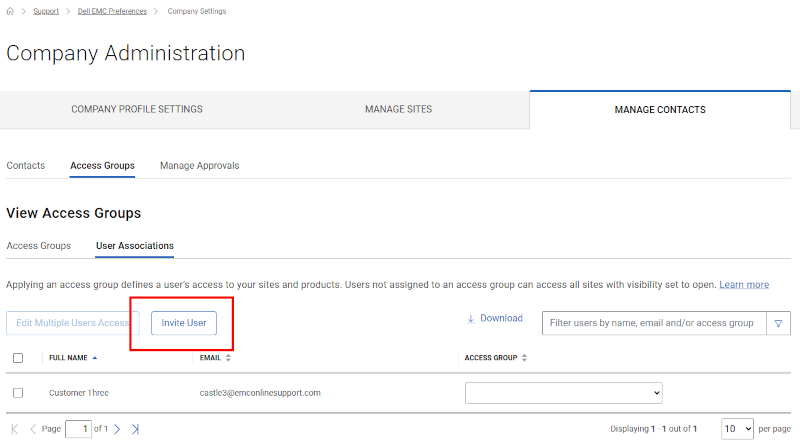Viewport: 800px width, 446px height.
Task: Sort by Email column arrows
Action: coord(228,357)
